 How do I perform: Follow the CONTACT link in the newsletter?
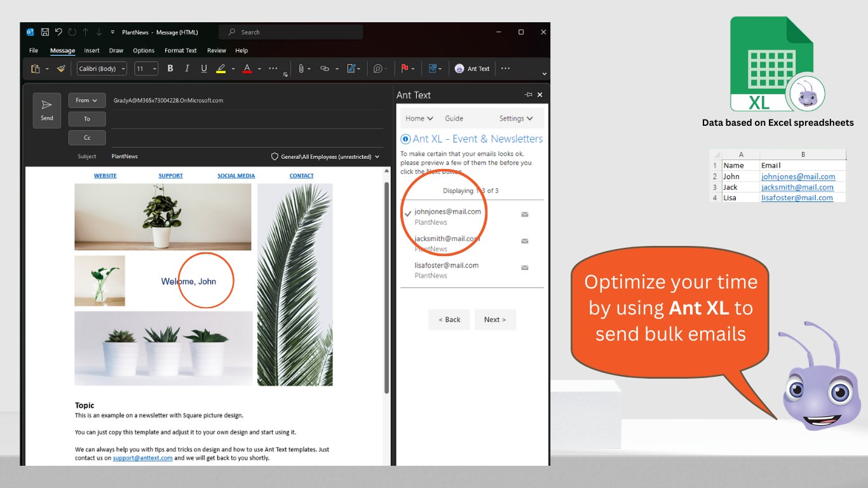tap(302, 176)
